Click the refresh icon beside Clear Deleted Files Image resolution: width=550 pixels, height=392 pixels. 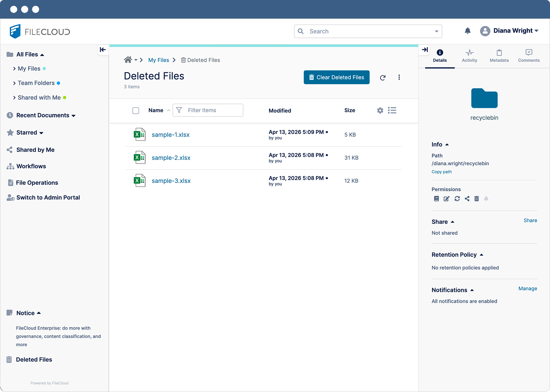(382, 78)
